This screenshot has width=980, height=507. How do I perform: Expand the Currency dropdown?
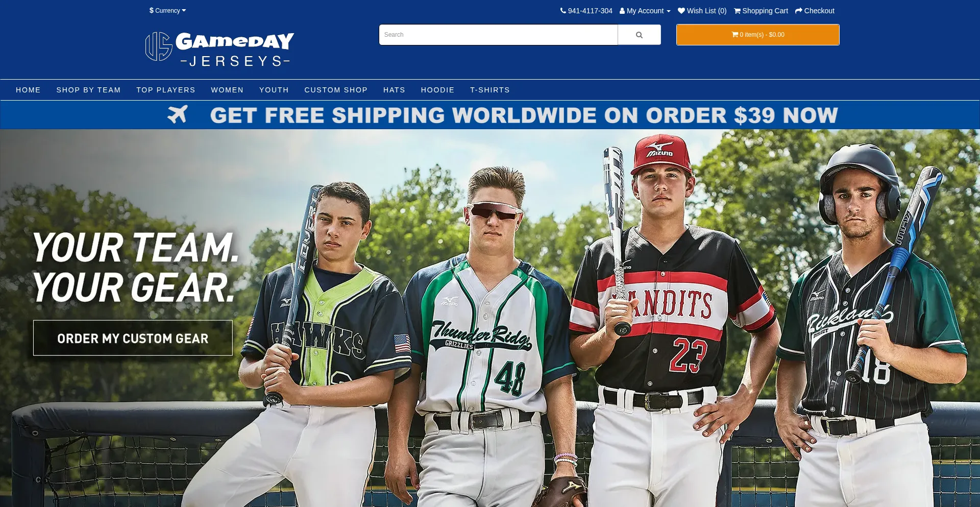(x=167, y=11)
